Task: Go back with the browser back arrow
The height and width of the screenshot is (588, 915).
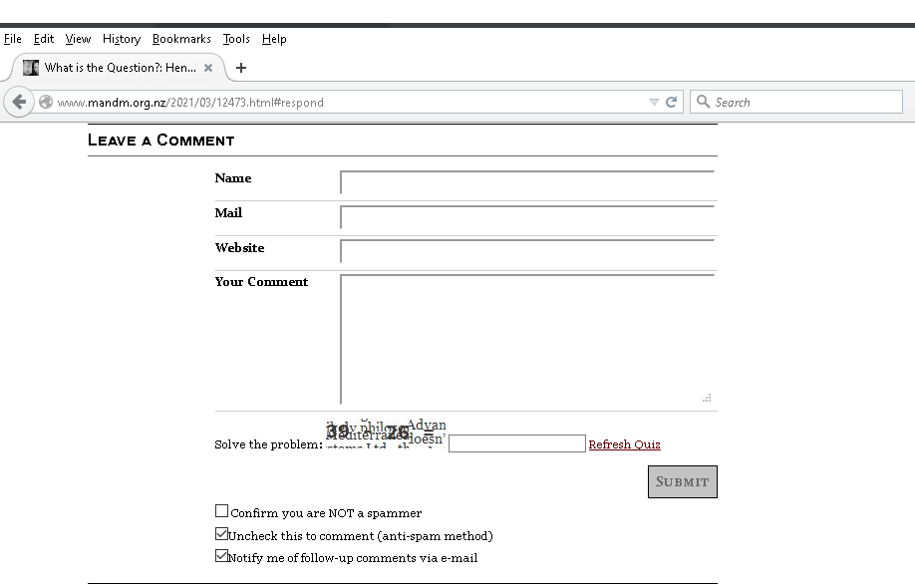Action: 19,102
